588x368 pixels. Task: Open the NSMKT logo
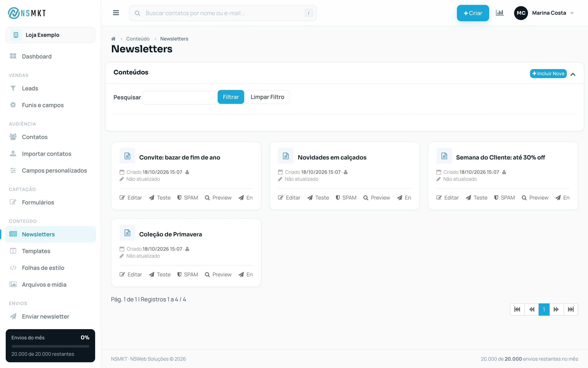click(27, 13)
